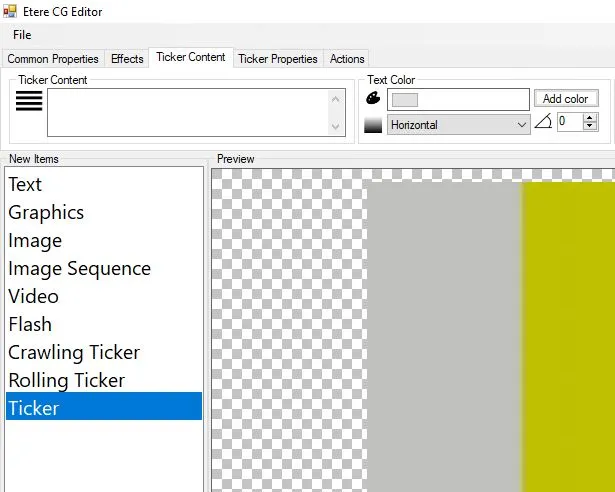
Task: Click the color palette icon
Action: (x=373, y=99)
